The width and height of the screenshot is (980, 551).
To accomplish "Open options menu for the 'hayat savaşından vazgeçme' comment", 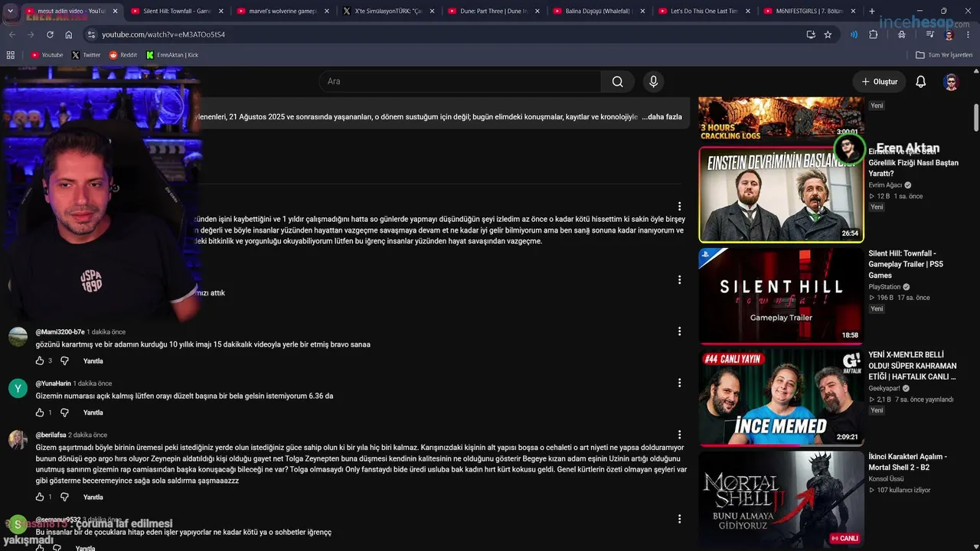I will (679, 207).
